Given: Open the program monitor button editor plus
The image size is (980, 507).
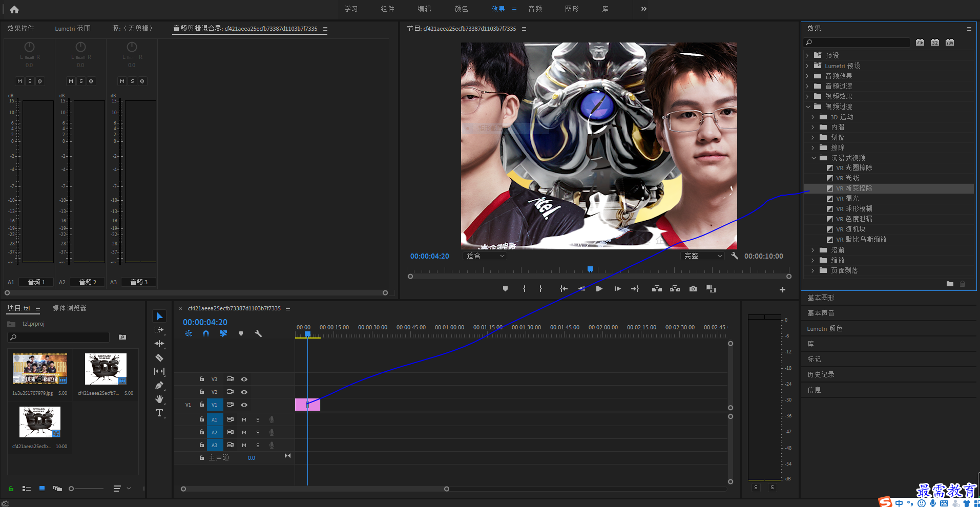Looking at the screenshot, I should [782, 289].
